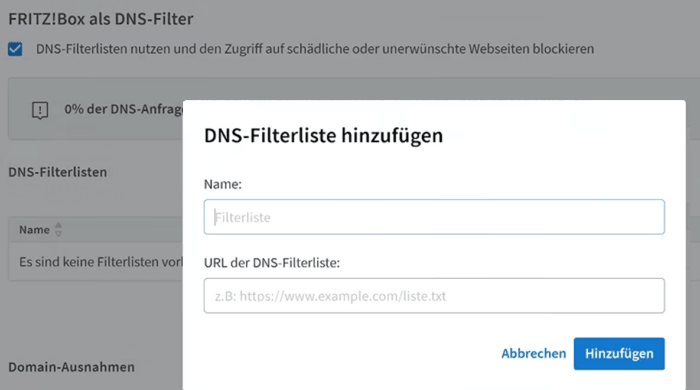Select the '0% der DNS-Anfragen' status text
Screen dimensions: 700x390
123,109
